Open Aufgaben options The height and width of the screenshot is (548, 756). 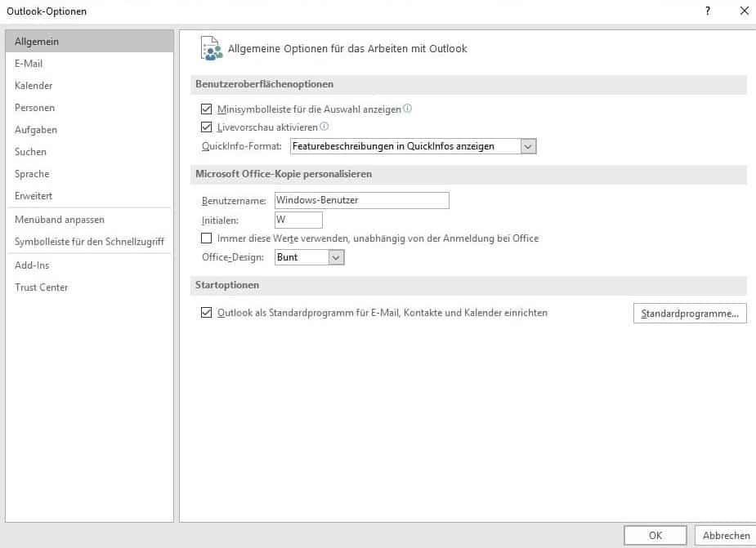[x=90, y=130]
